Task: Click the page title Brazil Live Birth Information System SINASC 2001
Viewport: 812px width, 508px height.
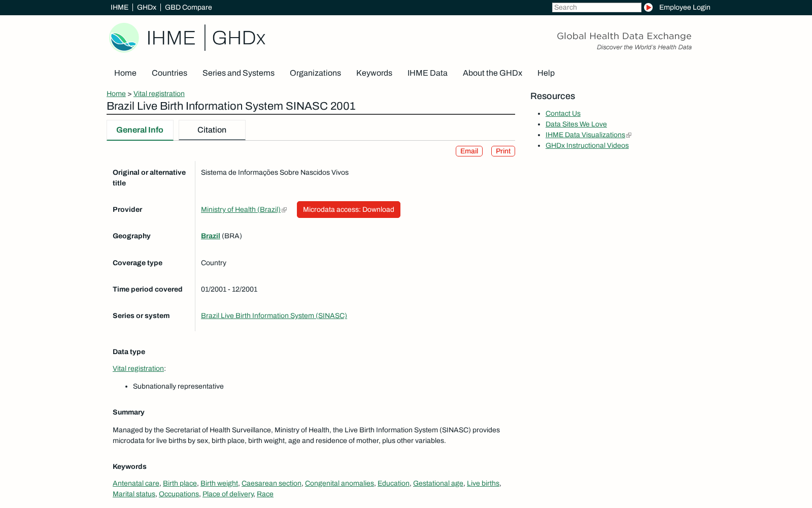Action: 231,106
